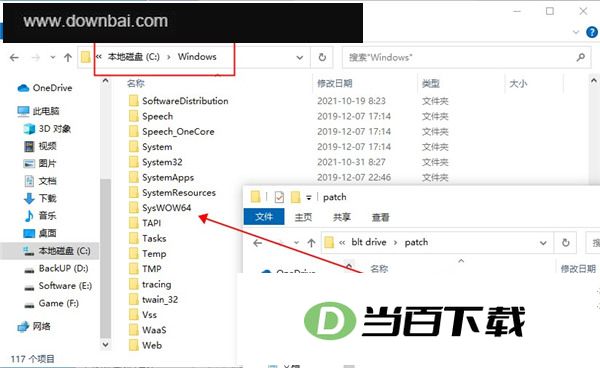
Task: Click the Help question mark icon
Action: click(x=592, y=32)
